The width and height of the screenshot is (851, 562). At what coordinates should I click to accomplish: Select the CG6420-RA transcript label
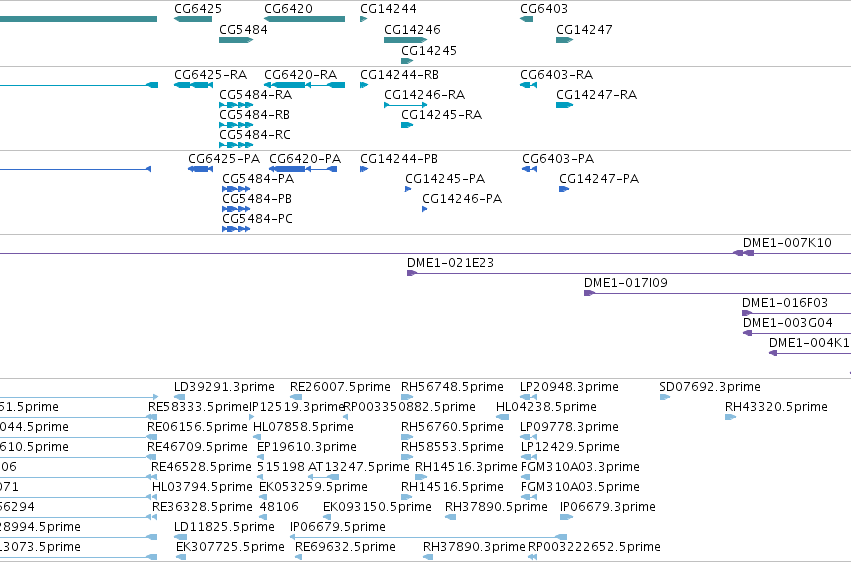[x=301, y=75]
